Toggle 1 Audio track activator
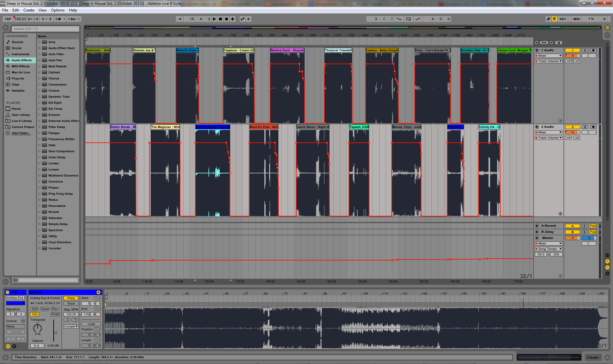 (572, 50)
